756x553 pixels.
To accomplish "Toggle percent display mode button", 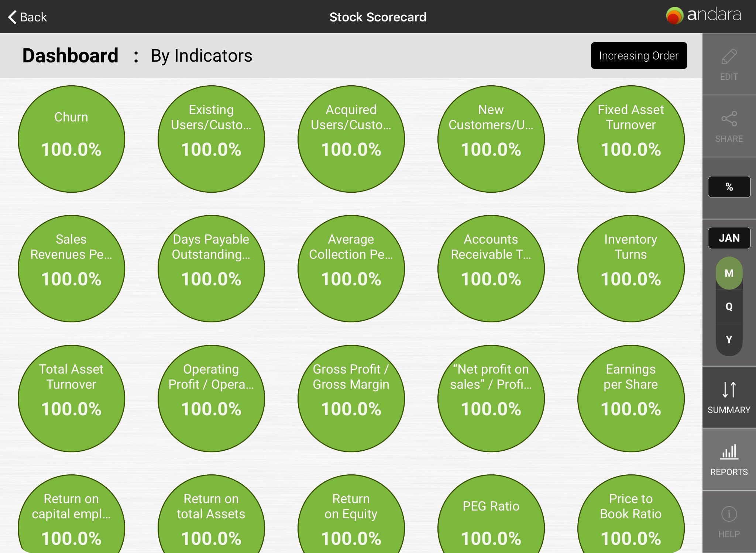I will click(729, 187).
